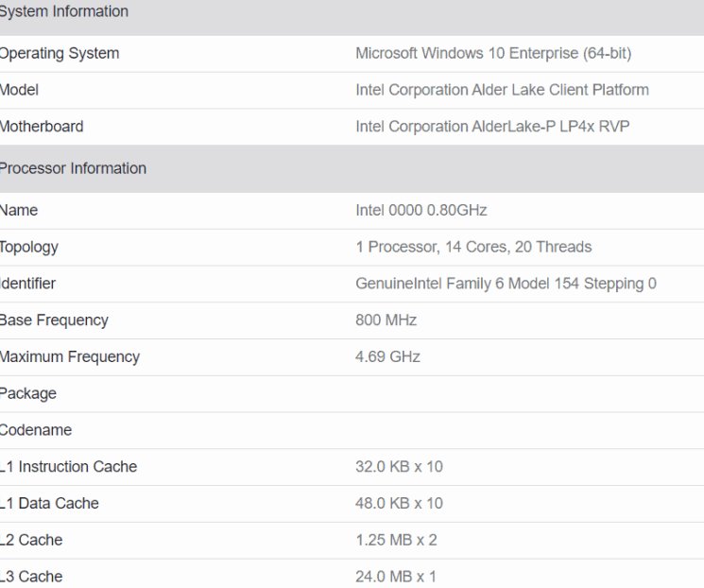Click the 'Operating System' row label
The image size is (704, 588).
point(60,54)
